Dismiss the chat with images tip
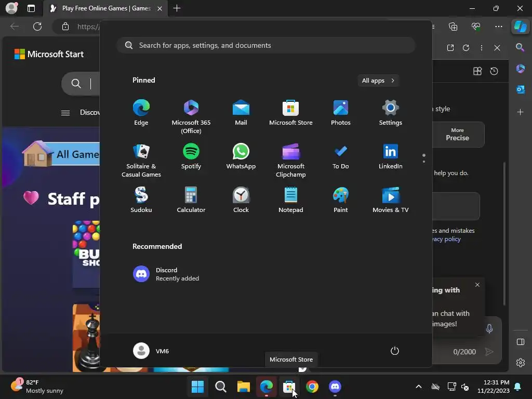Image resolution: width=532 pixels, height=399 pixels. (x=477, y=285)
